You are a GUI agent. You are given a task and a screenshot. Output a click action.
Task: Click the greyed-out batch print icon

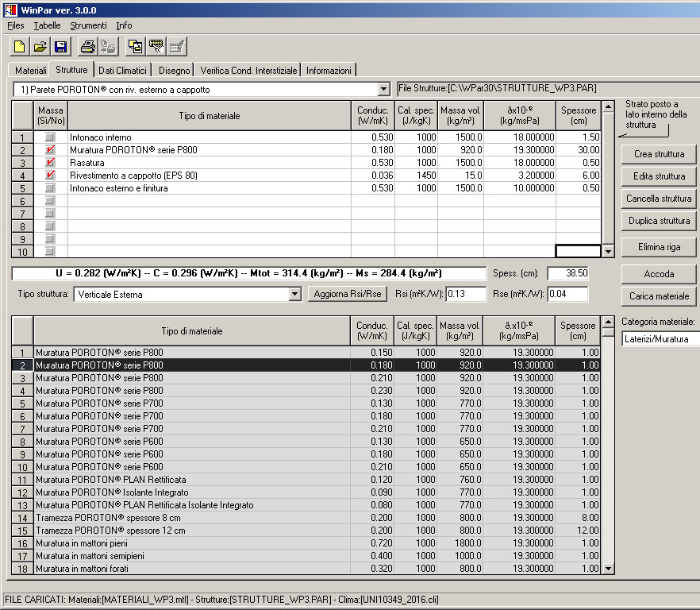(108, 47)
